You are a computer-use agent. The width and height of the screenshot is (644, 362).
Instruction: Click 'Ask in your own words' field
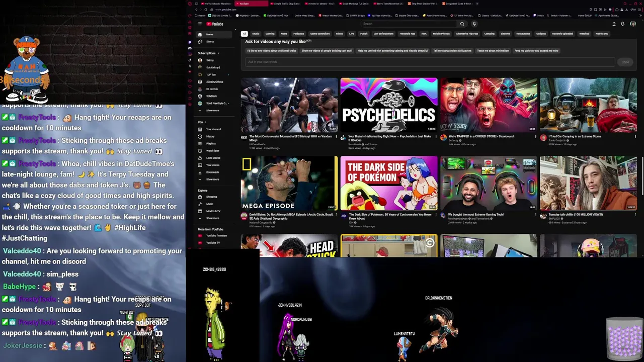[430, 62]
